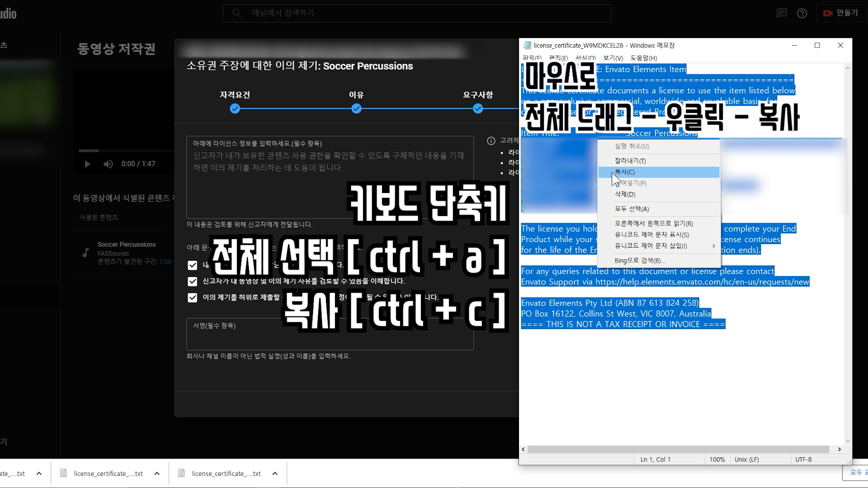Click the Notepad window title icon
Viewport: 868px width, 488px height.
(527, 45)
